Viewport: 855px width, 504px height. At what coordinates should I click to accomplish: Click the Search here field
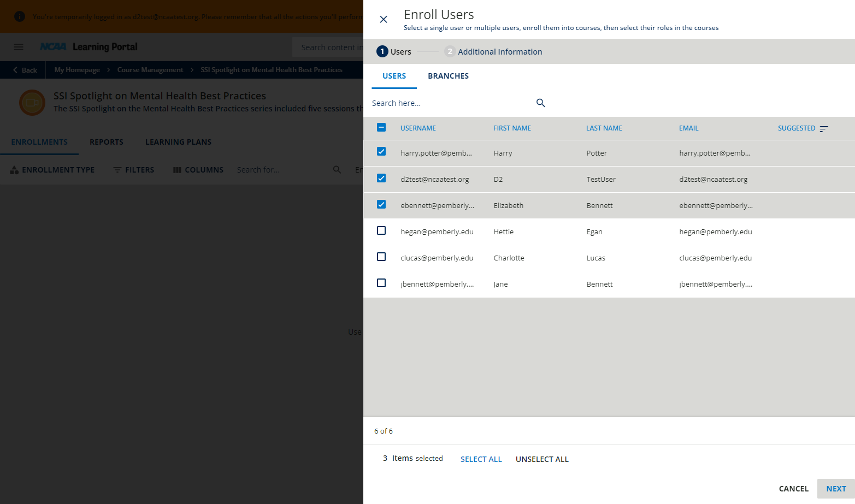452,103
